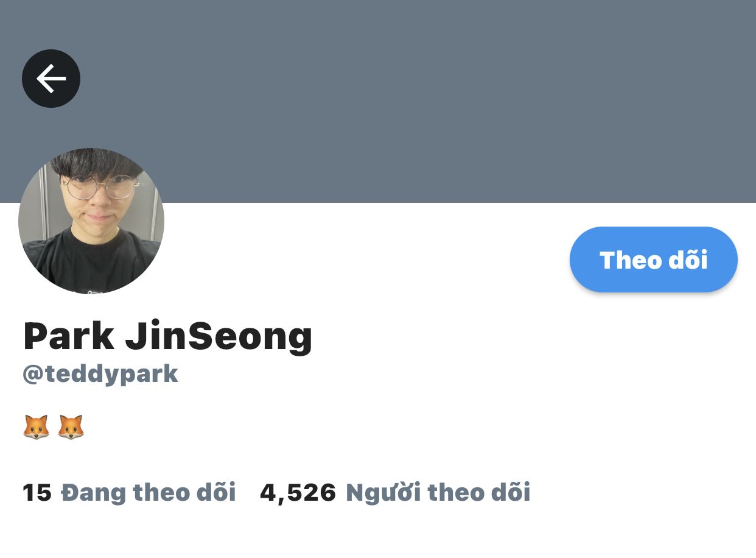Viewport: 756px width, 558px height.
Task: Click the word Park in profile name
Action: (x=69, y=336)
